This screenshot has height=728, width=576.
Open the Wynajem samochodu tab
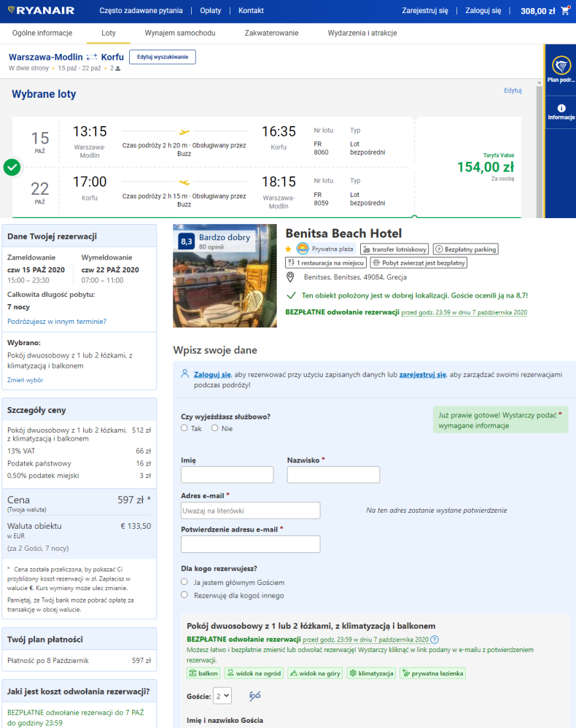[180, 33]
